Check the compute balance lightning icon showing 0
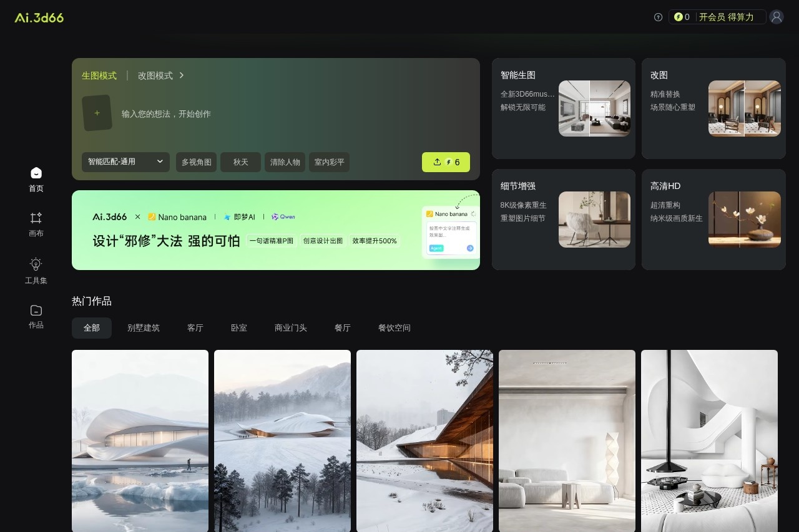This screenshot has width=799, height=532. click(x=680, y=17)
